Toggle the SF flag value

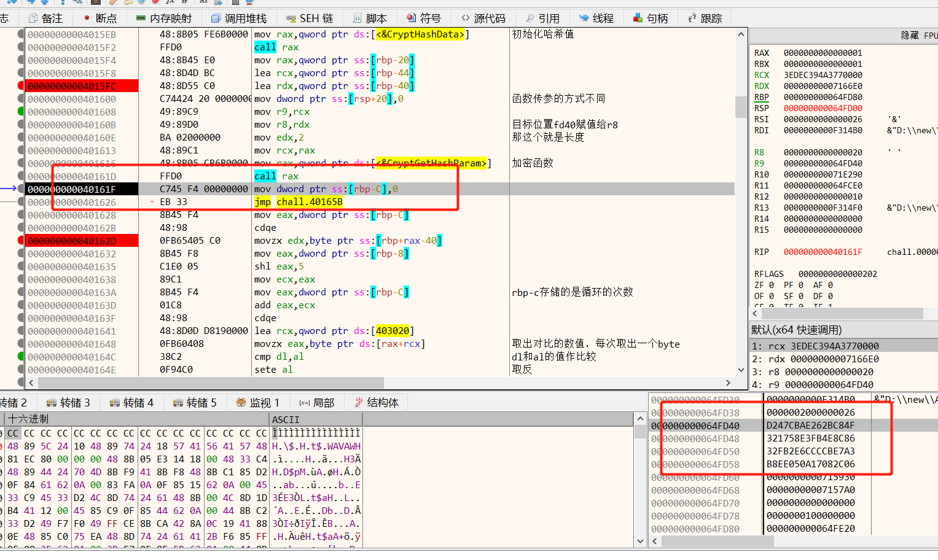[x=801, y=296]
